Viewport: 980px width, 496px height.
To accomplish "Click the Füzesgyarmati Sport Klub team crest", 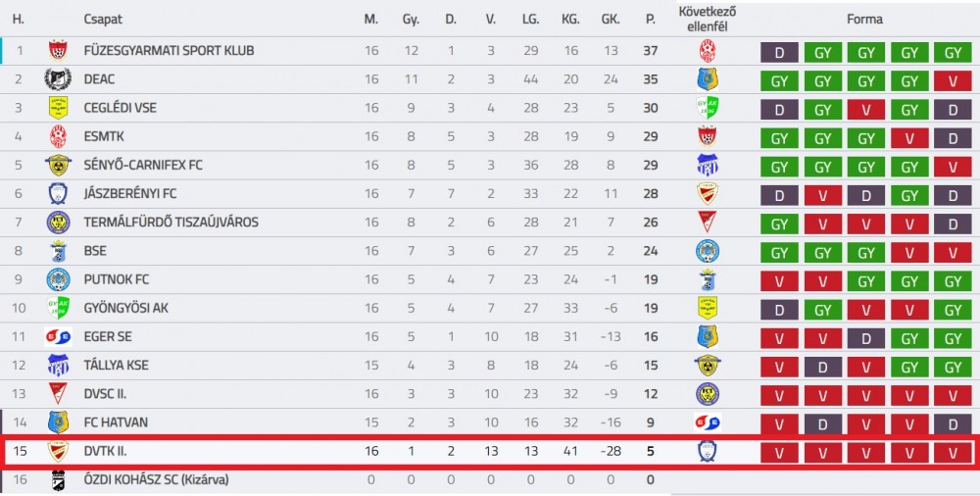I will pos(58,51).
